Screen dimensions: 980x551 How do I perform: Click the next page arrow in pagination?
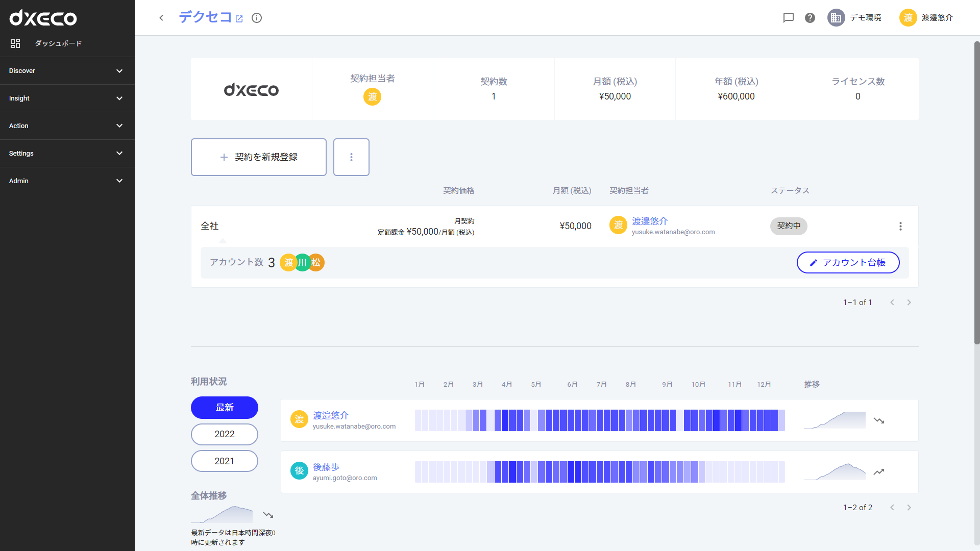tap(909, 303)
